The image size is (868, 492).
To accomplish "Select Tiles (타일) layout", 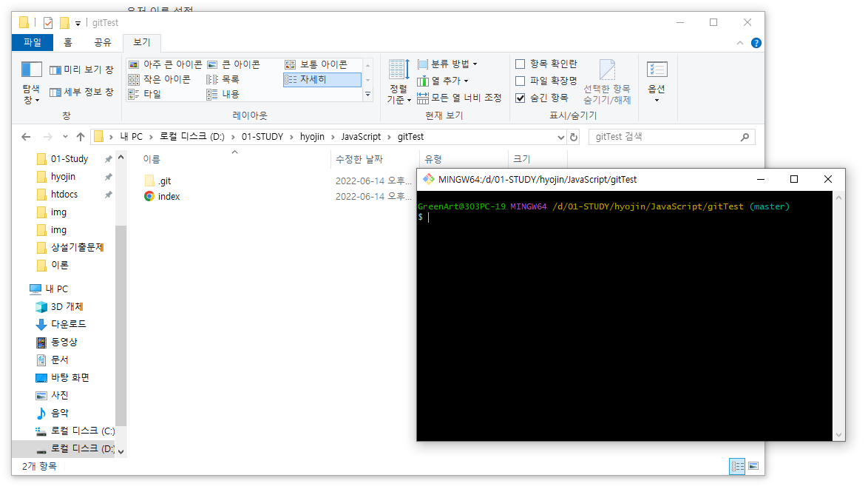I will (144, 94).
